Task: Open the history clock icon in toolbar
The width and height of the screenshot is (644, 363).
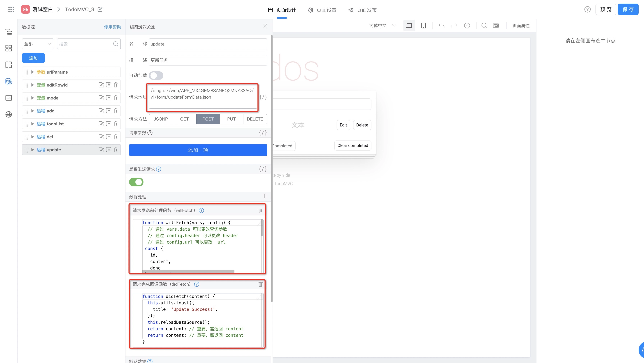Action: coord(467,26)
